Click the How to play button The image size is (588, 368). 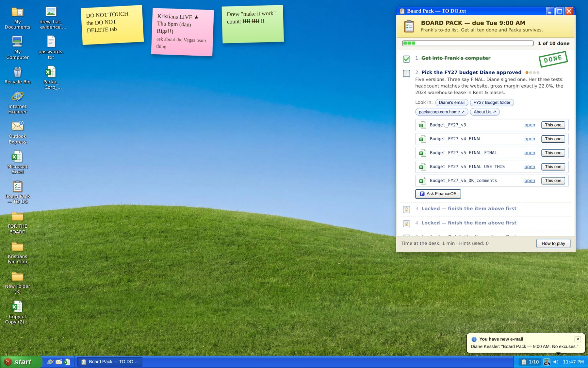(x=553, y=243)
